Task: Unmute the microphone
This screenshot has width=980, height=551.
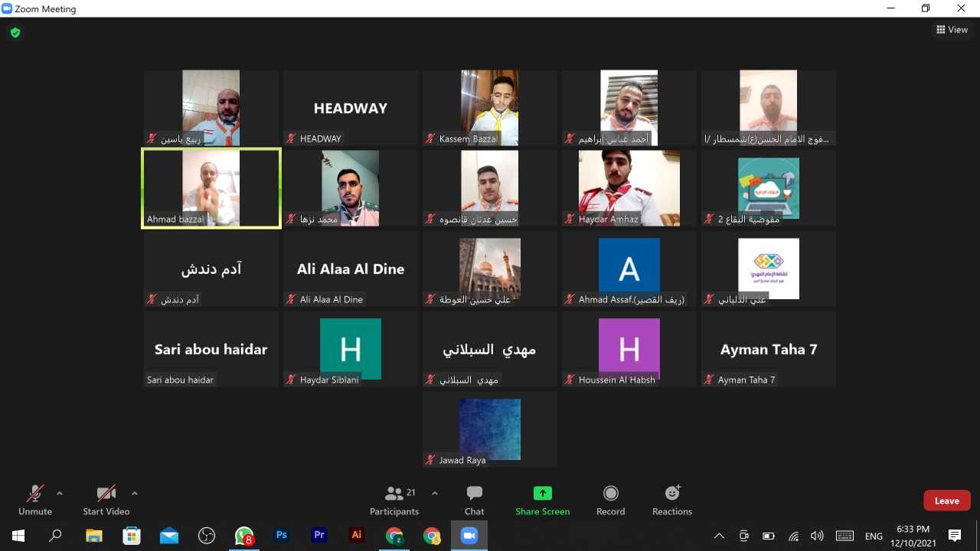Action: pos(35,500)
